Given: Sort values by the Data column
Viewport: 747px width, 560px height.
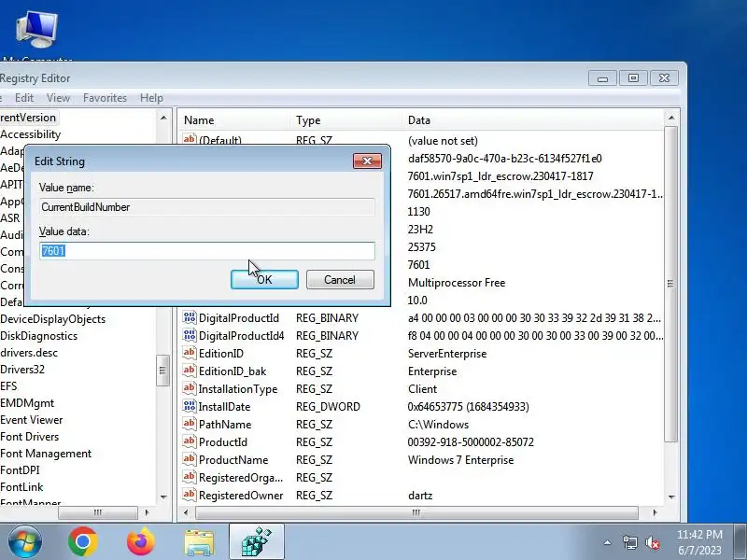Looking at the screenshot, I should coord(532,120).
